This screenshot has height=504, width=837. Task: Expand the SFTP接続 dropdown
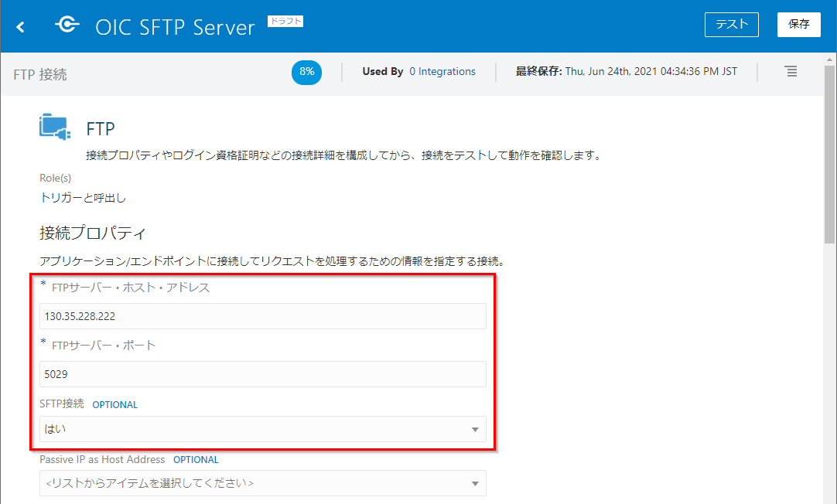pos(263,429)
